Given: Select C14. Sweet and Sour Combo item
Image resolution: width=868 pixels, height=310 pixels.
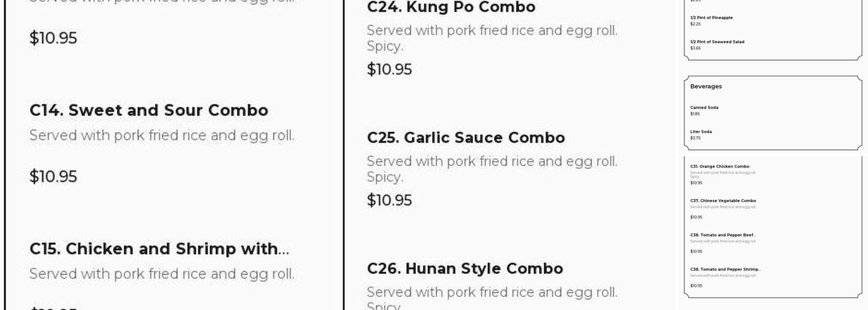Looking at the screenshot, I should pyautogui.click(x=149, y=110).
